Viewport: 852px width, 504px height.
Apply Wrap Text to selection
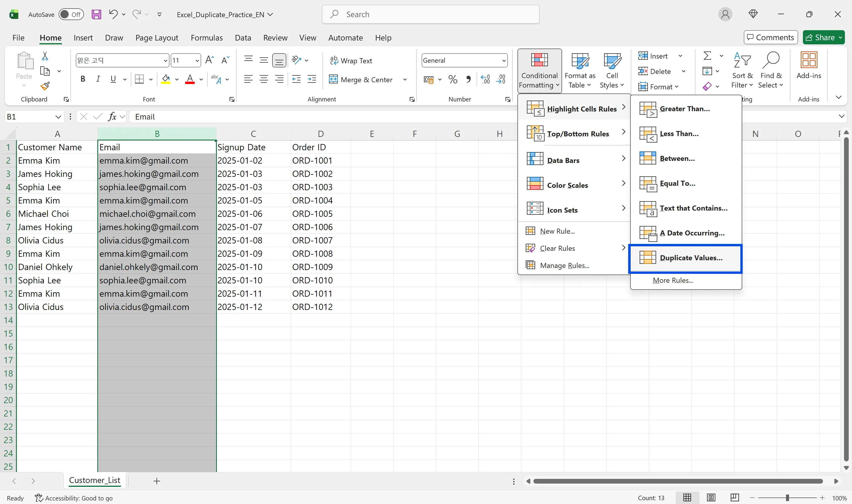pyautogui.click(x=351, y=60)
